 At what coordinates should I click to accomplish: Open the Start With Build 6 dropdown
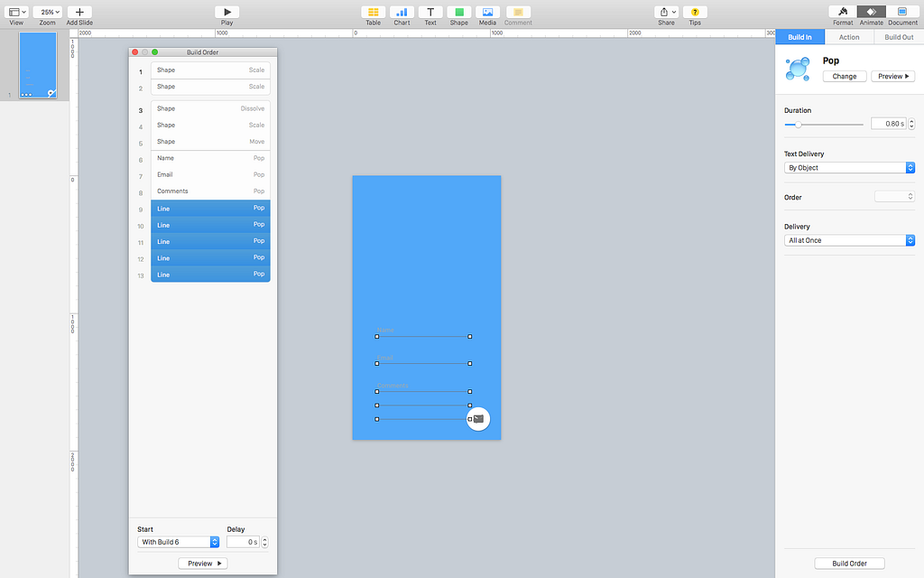point(178,542)
